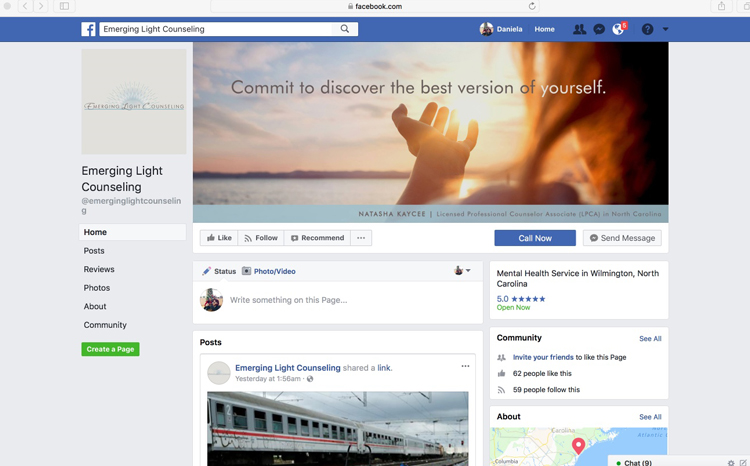Select the Reviews page tab
The height and width of the screenshot is (466, 750).
point(99,269)
